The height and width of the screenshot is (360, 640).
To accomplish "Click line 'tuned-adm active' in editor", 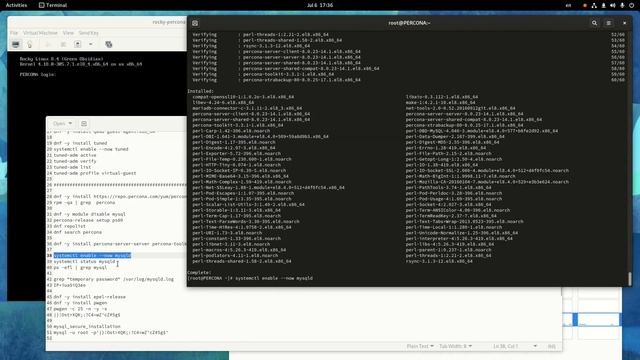I will coord(75,155).
